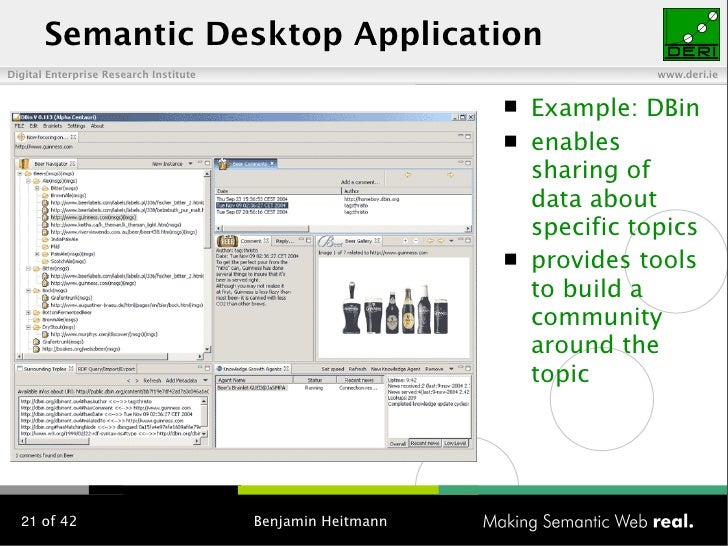Open the File menu in DBin
This screenshot has height=546, width=728.
[x=19, y=126]
